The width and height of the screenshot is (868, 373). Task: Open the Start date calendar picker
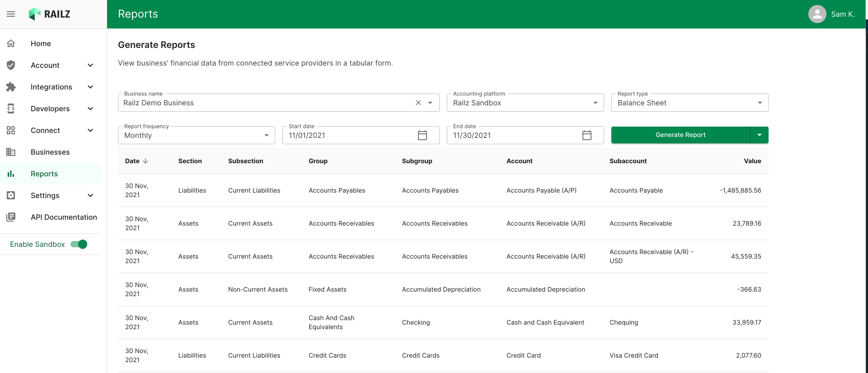[422, 135]
